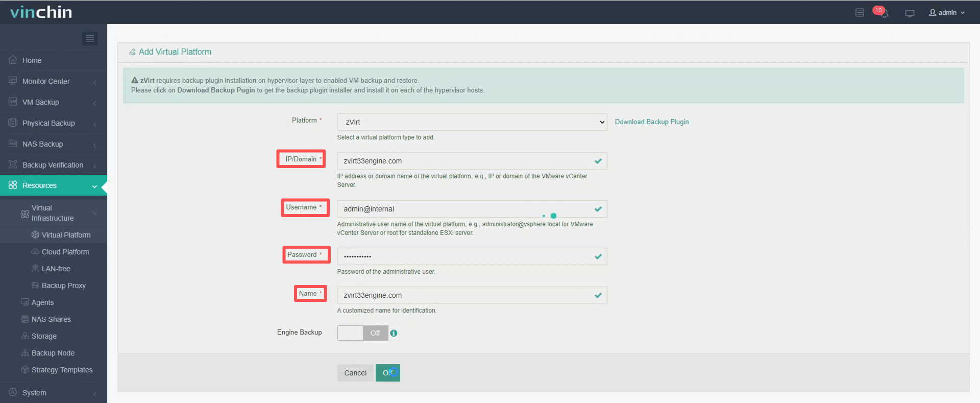Click Engine Backup info icon
Image resolution: width=980 pixels, height=403 pixels.
coord(394,333)
